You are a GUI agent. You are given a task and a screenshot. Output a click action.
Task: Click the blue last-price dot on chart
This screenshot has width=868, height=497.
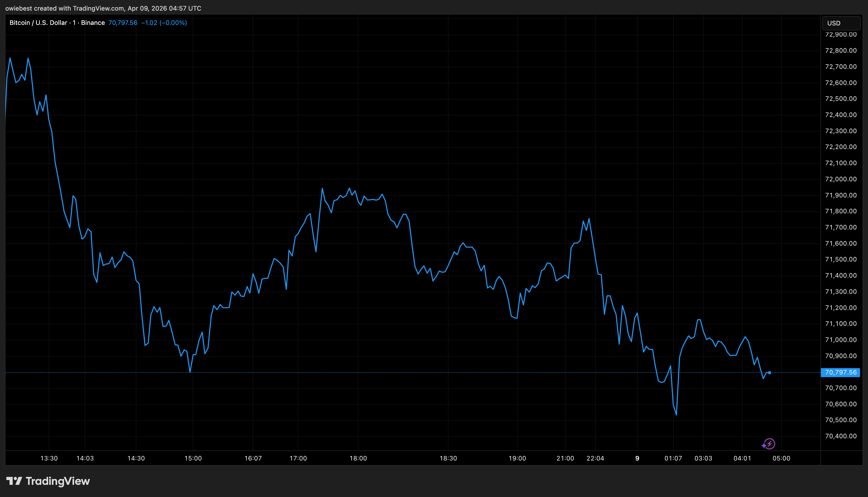pyautogui.click(x=769, y=373)
